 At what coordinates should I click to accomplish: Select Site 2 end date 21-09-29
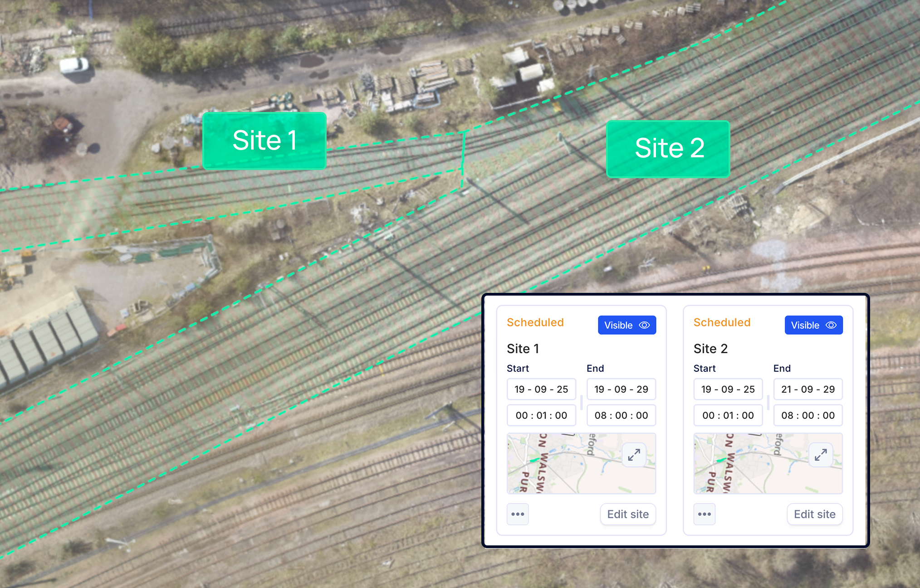(x=807, y=389)
